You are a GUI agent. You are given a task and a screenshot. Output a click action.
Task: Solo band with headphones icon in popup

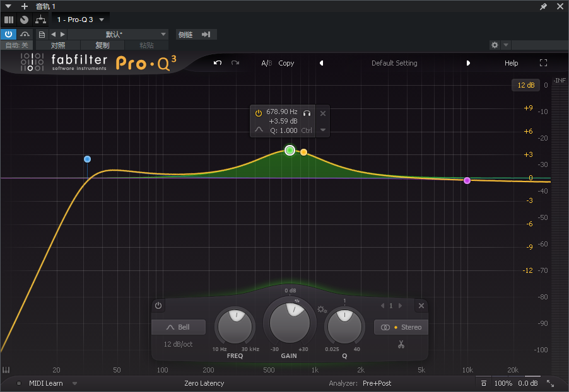(x=307, y=113)
